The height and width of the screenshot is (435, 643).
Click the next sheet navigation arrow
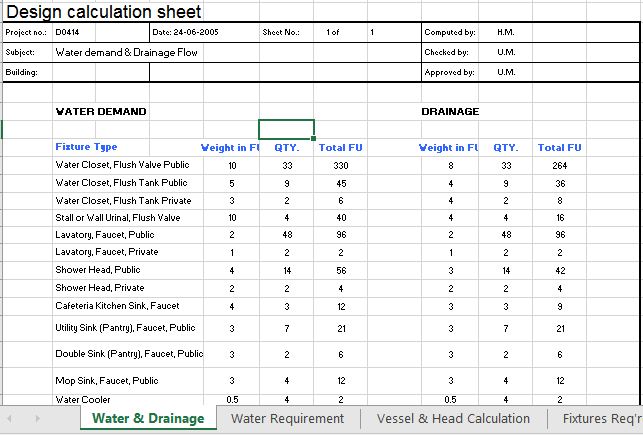click(x=37, y=419)
